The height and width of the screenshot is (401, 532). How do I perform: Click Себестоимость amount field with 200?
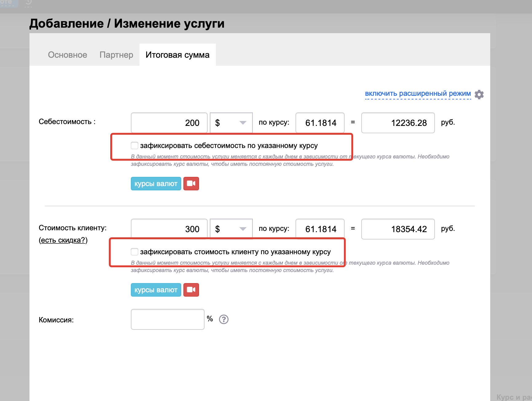click(x=169, y=123)
